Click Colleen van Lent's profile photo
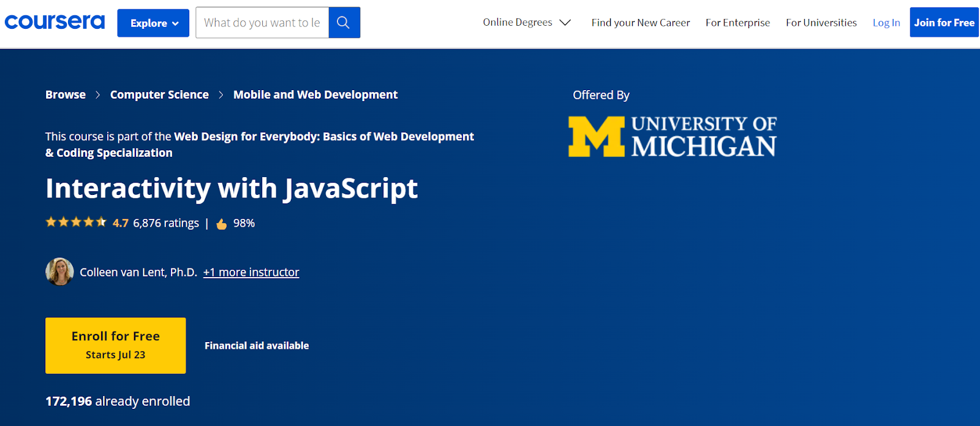 (59, 272)
